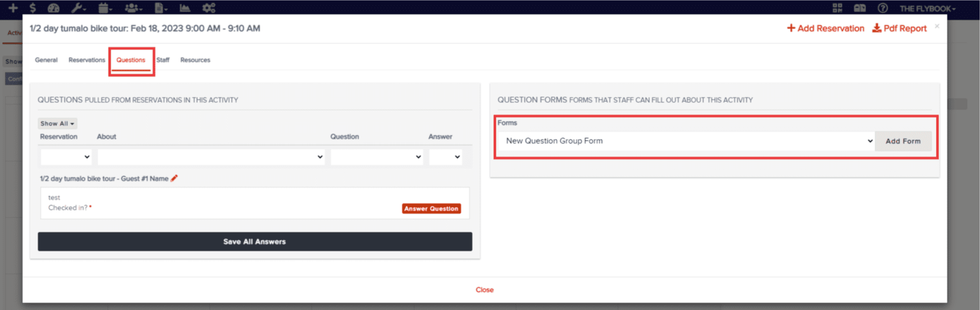Image resolution: width=980 pixels, height=310 pixels.
Task: Select the Questions tab
Action: point(131,60)
